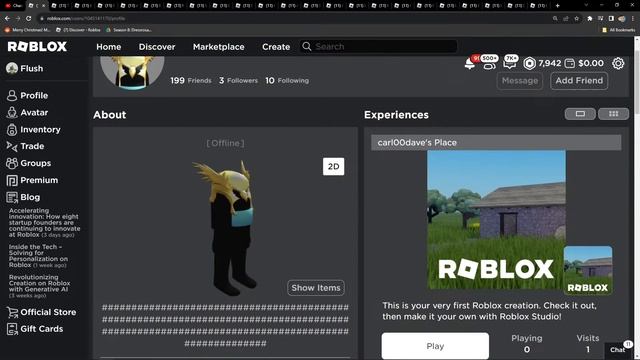The height and width of the screenshot is (360, 640).
Task: Go to Create in top navigation
Action: click(x=276, y=47)
